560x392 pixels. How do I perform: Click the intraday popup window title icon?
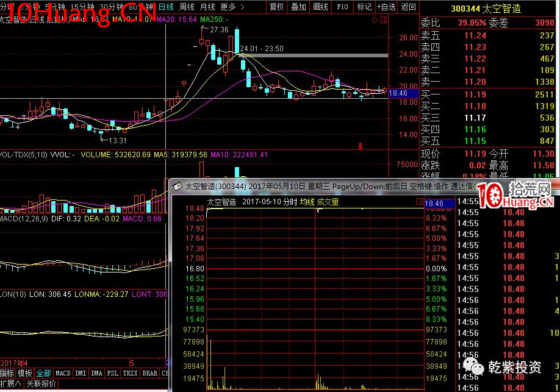176,186
